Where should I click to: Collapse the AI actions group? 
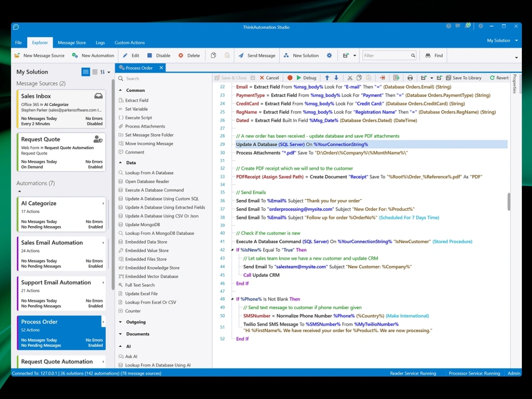pyautogui.click(x=121, y=347)
